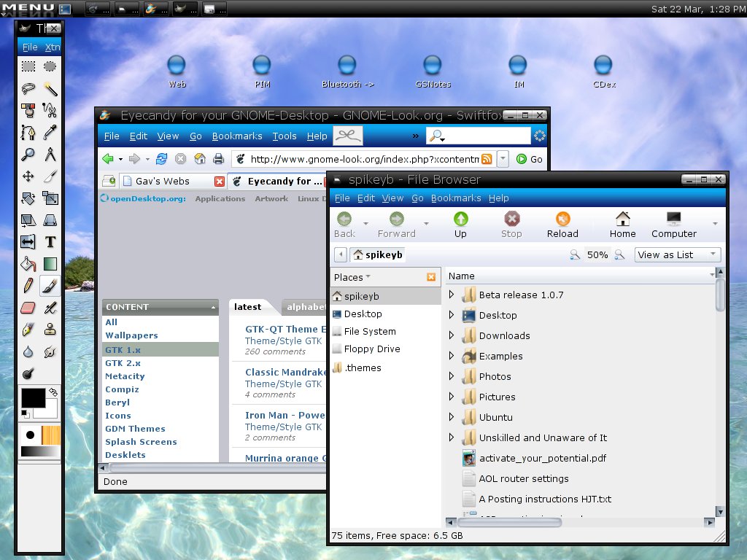Switch to the latest tab on GNOME-Look
The image size is (747, 560).
click(248, 307)
